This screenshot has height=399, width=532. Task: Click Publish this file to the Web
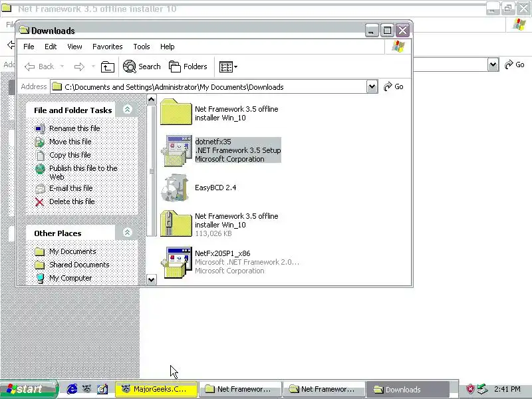click(84, 172)
